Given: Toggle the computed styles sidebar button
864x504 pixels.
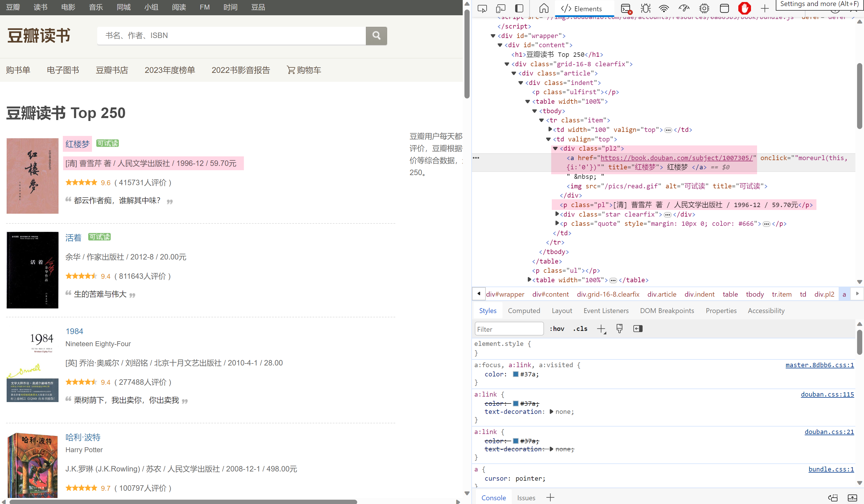Looking at the screenshot, I should click(x=637, y=329).
